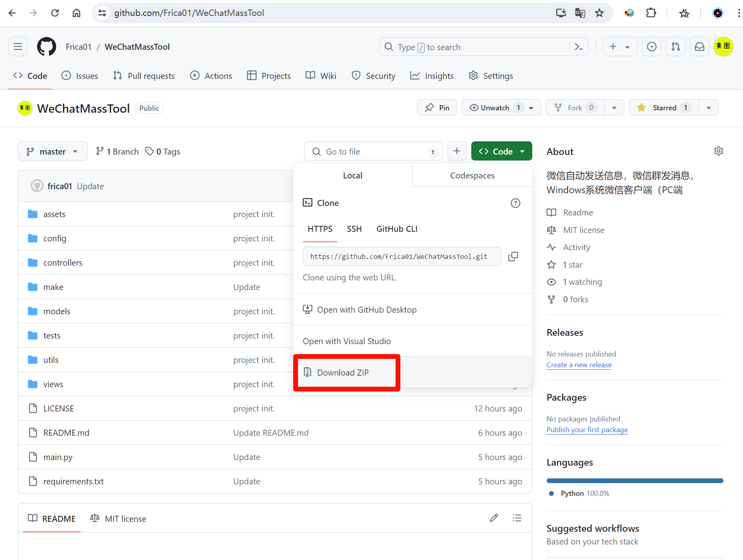This screenshot has height=560, width=743.
Task: Open the master branch selector
Action: coord(53,151)
